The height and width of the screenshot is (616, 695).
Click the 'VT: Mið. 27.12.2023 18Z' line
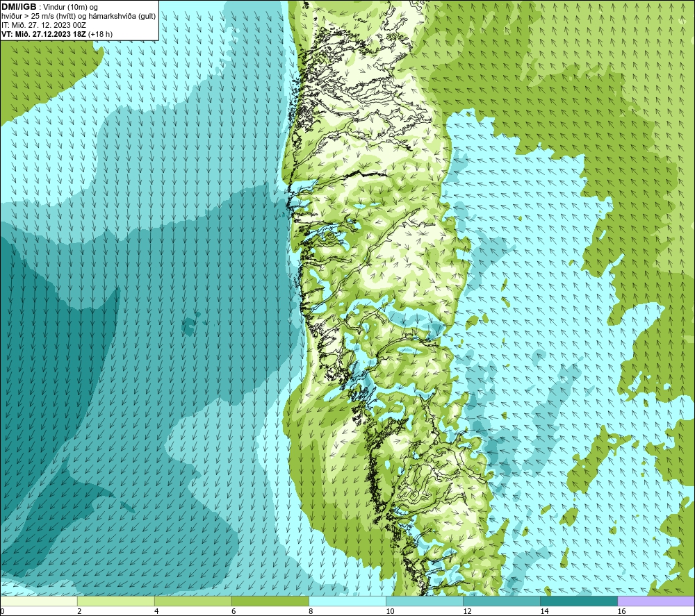pos(44,33)
